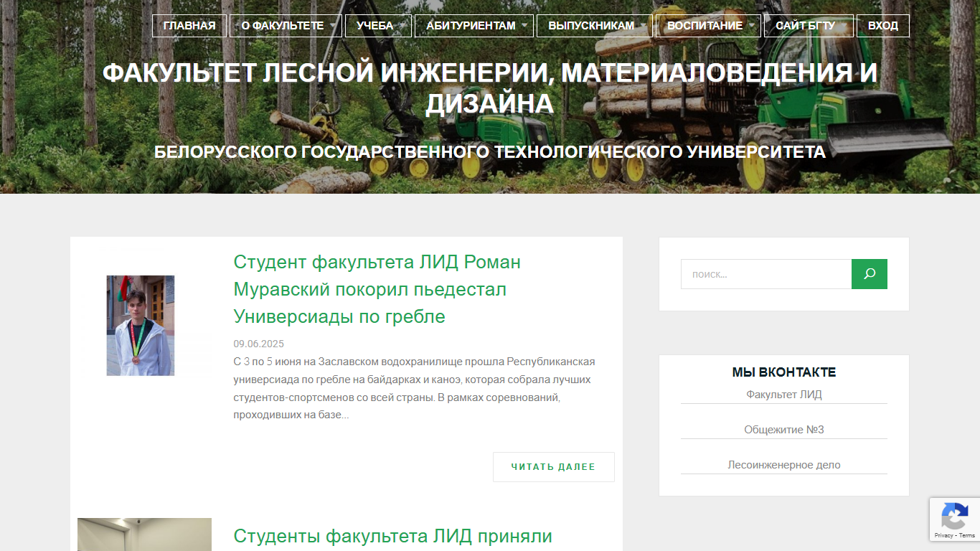Open the 'Студенты факультета ЛИД приняли' article
This screenshot has width=980, height=551.
392,536
